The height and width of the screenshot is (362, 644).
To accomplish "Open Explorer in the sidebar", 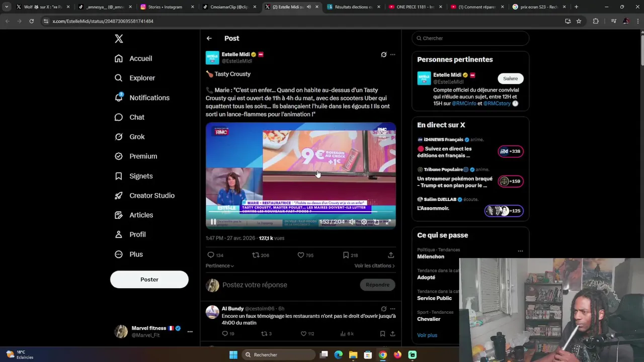I will pos(135,78).
